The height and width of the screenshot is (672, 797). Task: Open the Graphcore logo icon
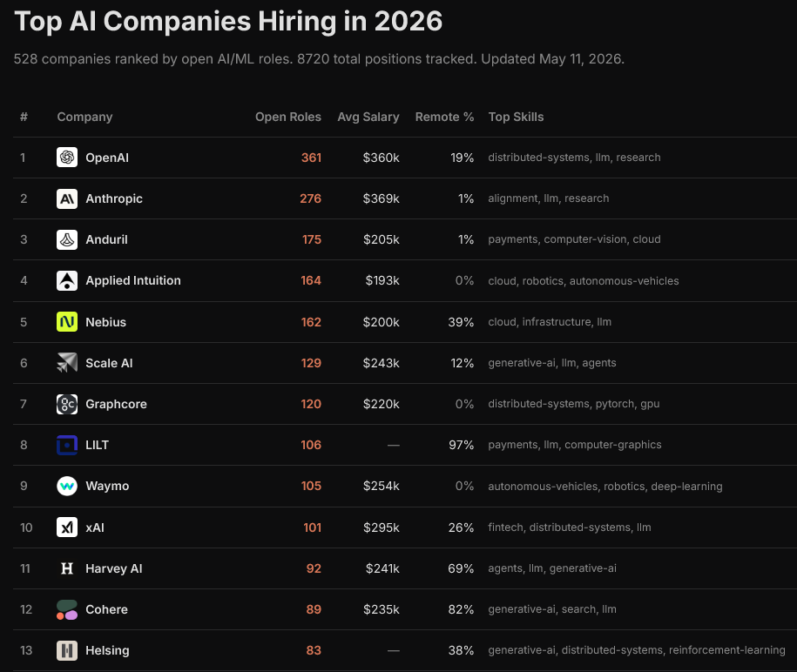(66, 404)
